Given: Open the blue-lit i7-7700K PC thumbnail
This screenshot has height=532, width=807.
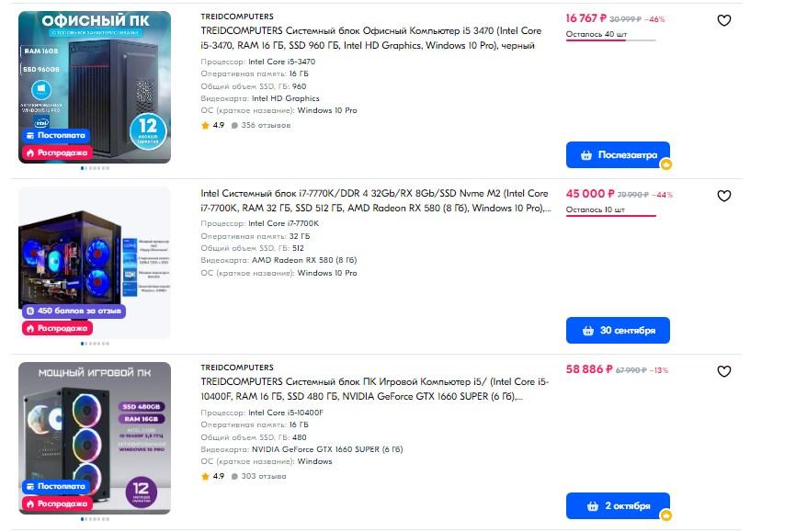Looking at the screenshot, I should point(95,263).
